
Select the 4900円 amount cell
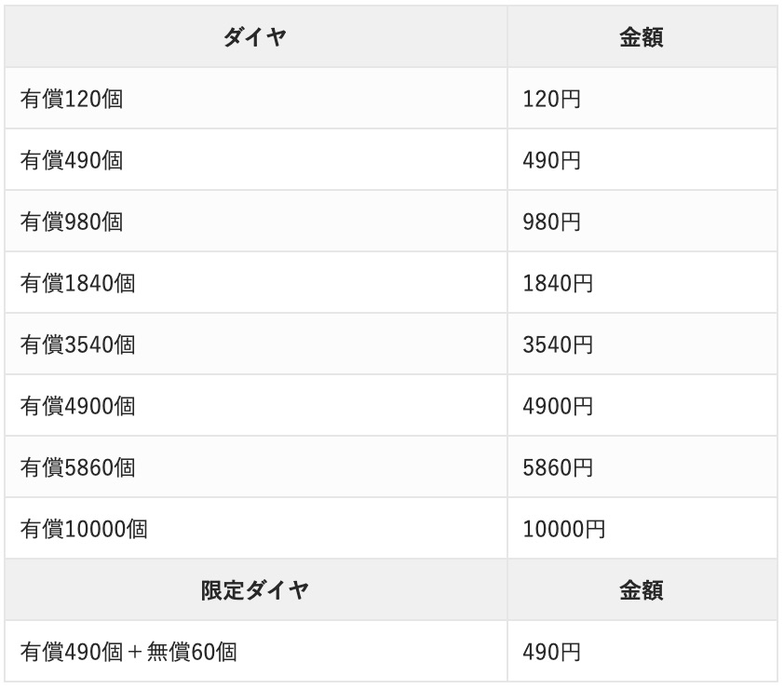(x=558, y=406)
